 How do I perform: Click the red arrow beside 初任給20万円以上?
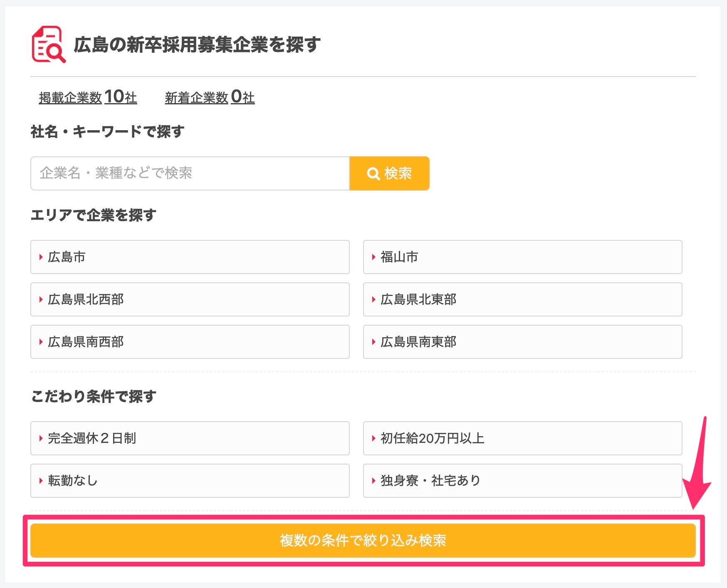click(373, 438)
